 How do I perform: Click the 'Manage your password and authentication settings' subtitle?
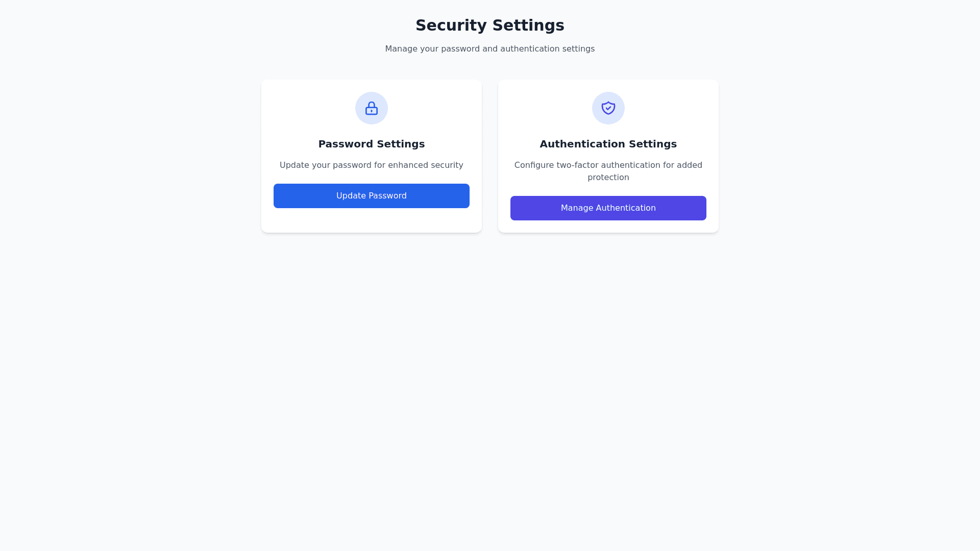(x=489, y=49)
